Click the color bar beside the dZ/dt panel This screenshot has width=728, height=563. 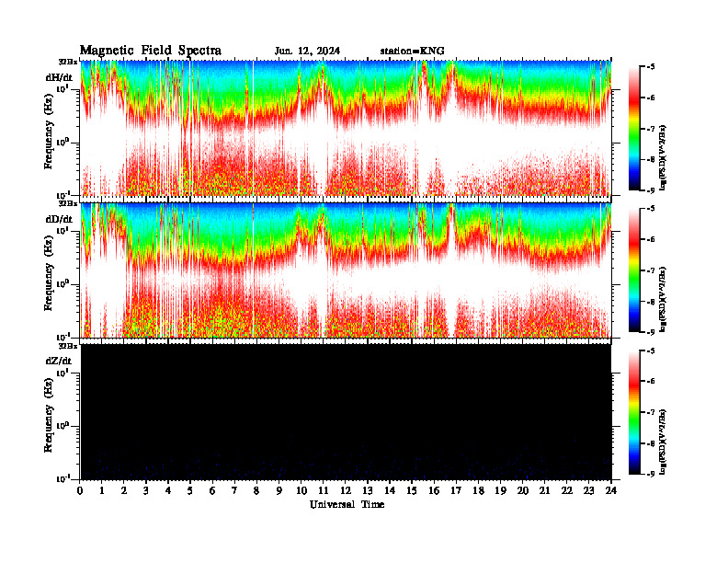(634, 412)
